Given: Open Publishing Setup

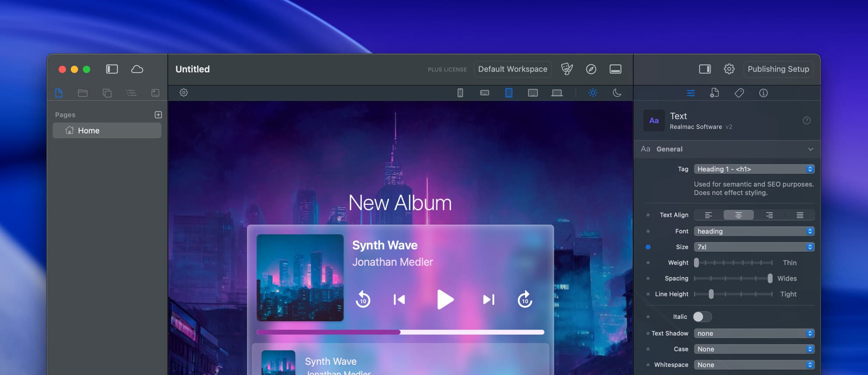Looking at the screenshot, I should pos(778,69).
